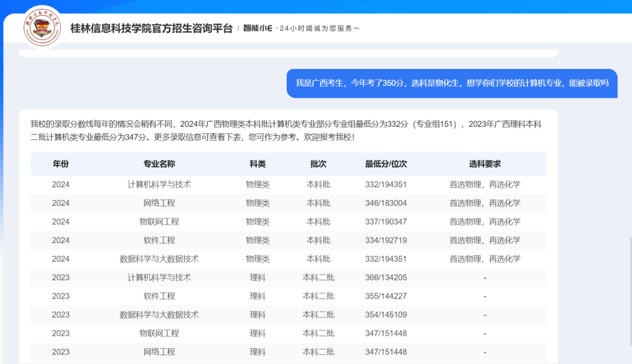Click the 批次 column header
The image size is (632, 364).
pyautogui.click(x=318, y=164)
